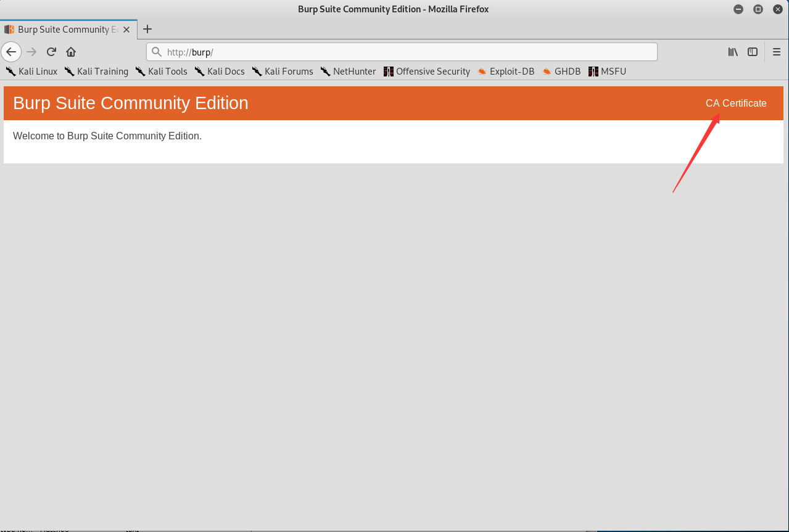789x532 pixels.
Task: Select the Burp Suite Community Edition tab
Action: [68, 29]
